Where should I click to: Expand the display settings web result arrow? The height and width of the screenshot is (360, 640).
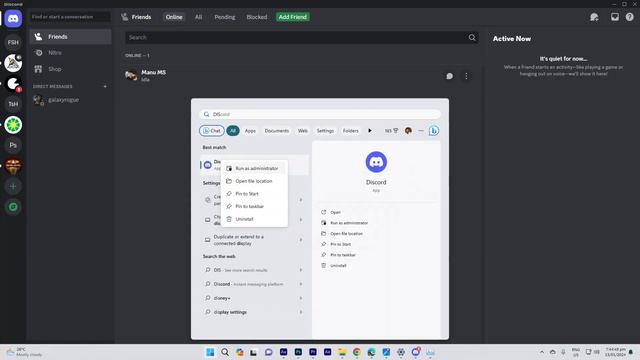(301, 312)
